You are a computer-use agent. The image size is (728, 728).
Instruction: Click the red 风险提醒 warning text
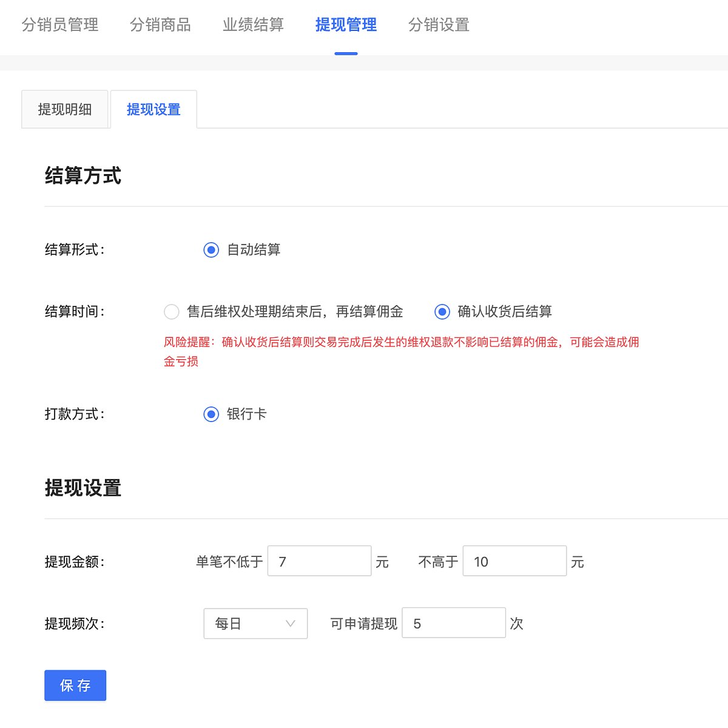401,352
